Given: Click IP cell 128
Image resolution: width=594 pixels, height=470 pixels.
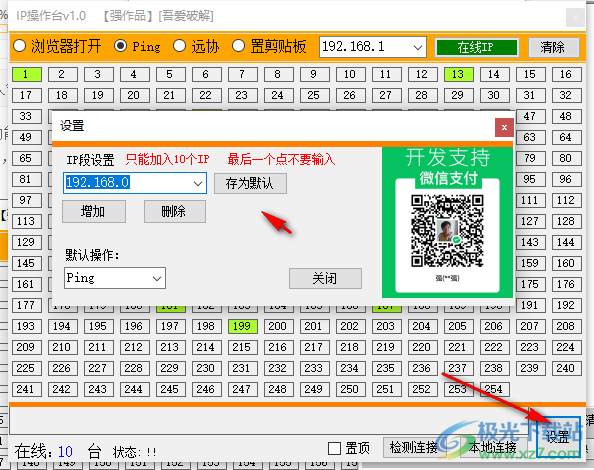Looking at the screenshot, I should point(566,221).
